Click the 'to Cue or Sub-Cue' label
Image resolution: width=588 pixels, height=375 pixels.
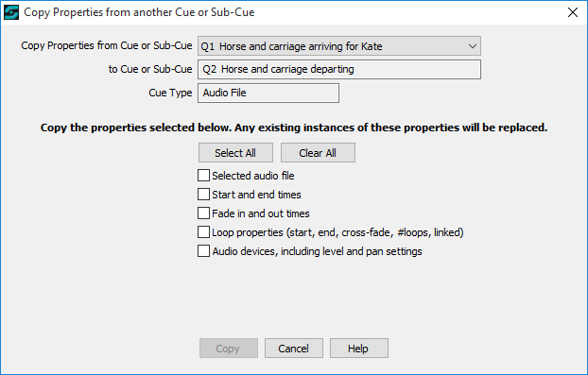click(150, 69)
